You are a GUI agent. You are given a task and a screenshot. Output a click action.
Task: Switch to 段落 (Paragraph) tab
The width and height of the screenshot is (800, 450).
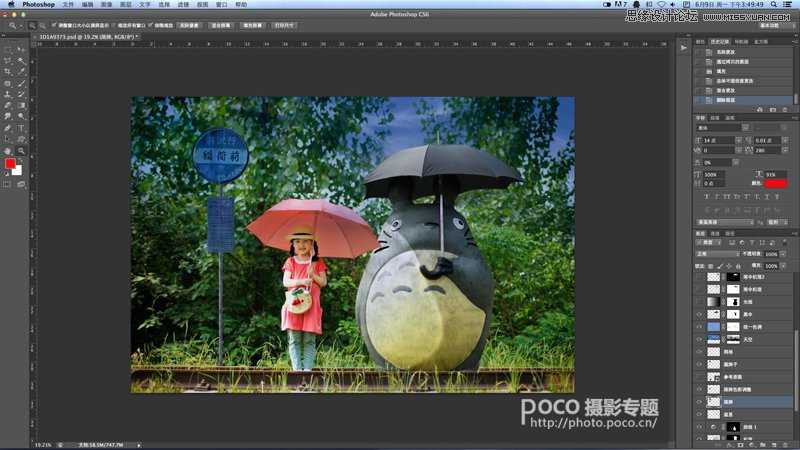coord(715,118)
